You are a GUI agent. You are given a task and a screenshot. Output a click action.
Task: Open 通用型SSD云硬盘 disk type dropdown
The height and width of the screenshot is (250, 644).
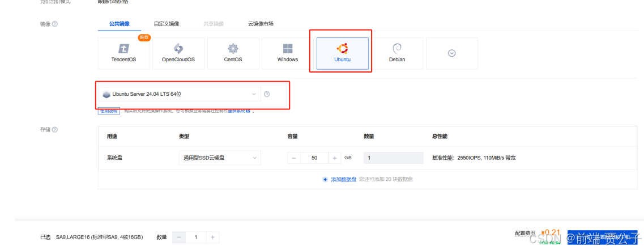[x=220, y=158]
